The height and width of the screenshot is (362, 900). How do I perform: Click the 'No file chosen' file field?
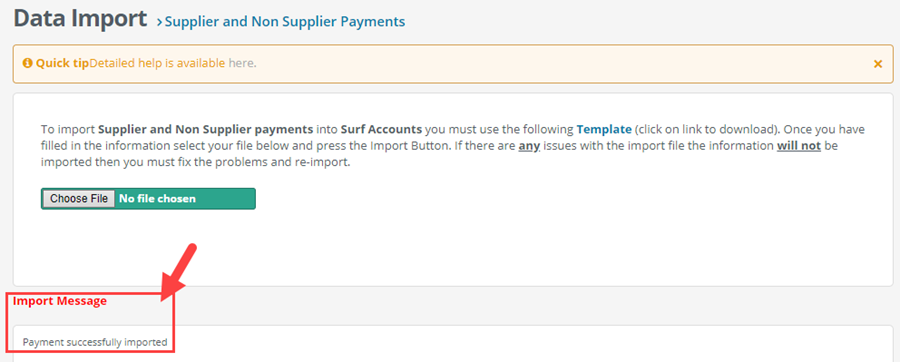tap(148, 198)
